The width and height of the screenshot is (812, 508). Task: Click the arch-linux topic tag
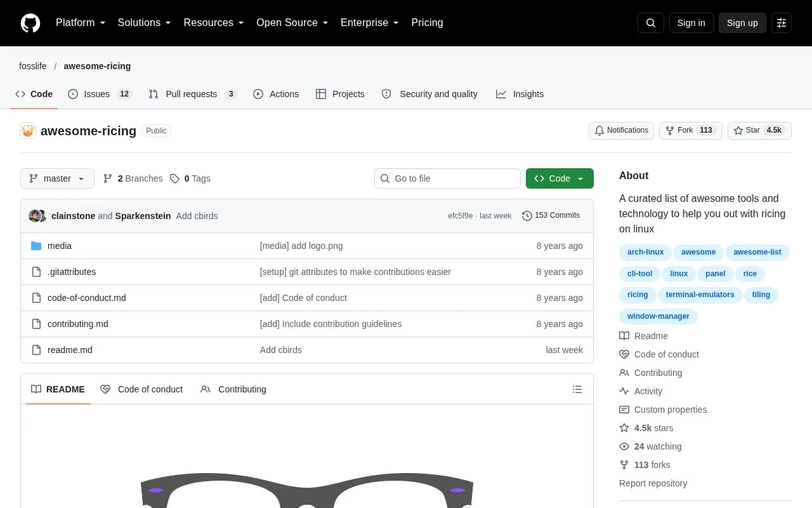[645, 252]
